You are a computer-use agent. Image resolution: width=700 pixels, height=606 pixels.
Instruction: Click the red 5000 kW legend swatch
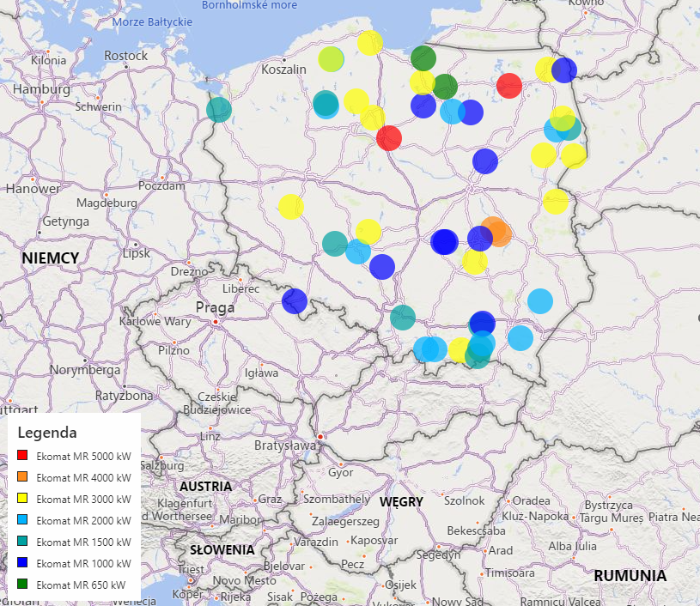point(24,455)
